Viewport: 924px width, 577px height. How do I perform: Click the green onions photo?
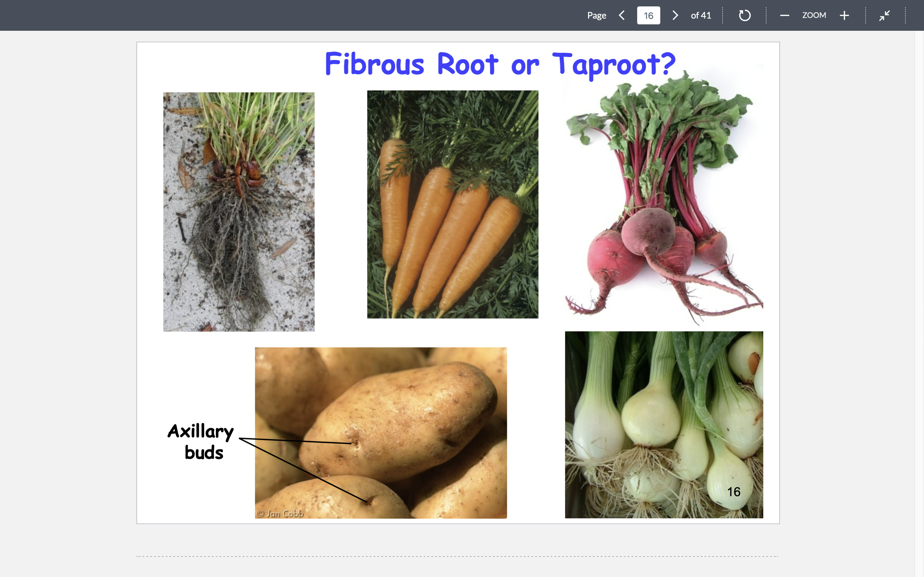click(x=663, y=424)
